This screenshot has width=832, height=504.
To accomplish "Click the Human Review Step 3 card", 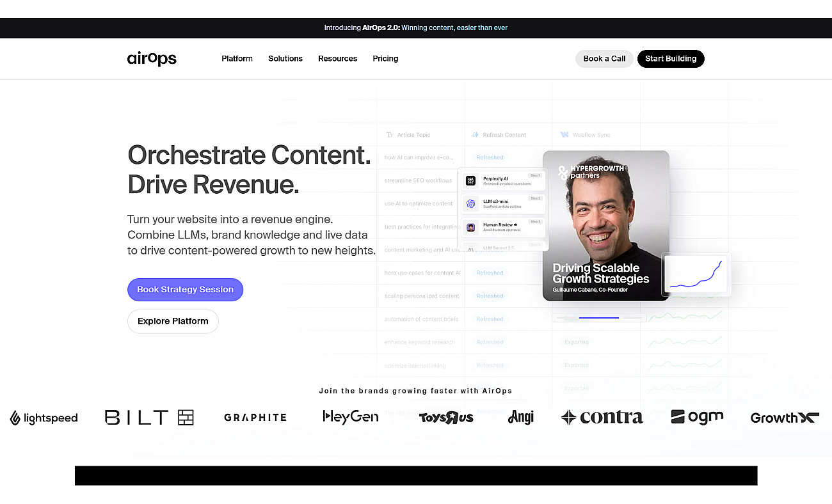I will pyautogui.click(x=503, y=227).
